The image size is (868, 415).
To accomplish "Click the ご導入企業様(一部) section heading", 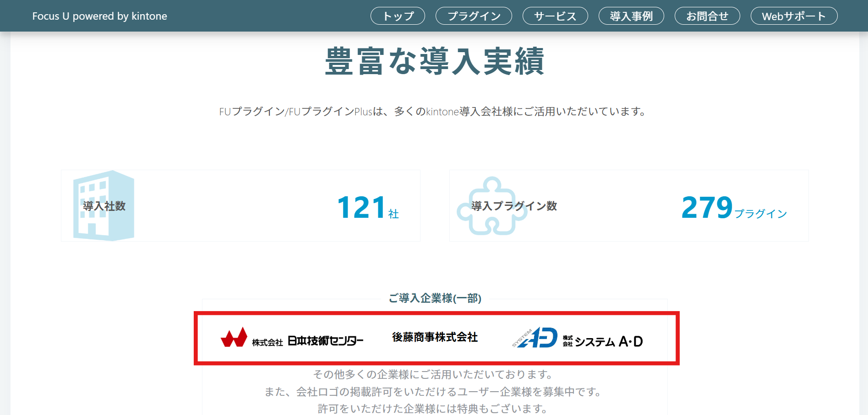I will pos(435,298).
